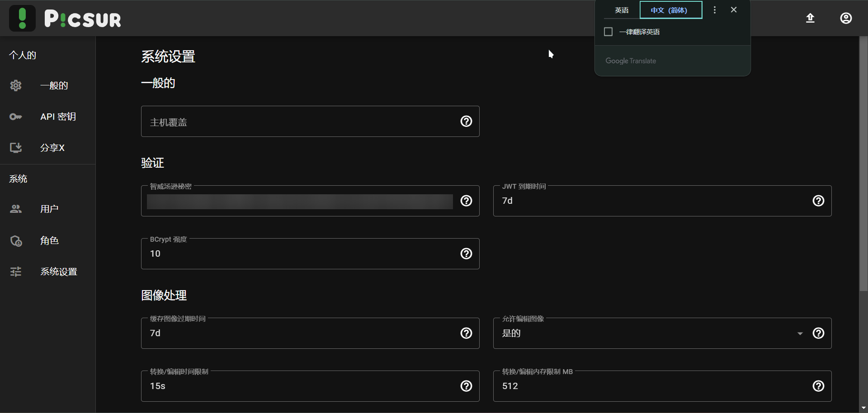The height and width of the screenshot is (413, 868).
Task: Toggle the 一律翻译英语 checkbox
Action: (x=609, y=32)
